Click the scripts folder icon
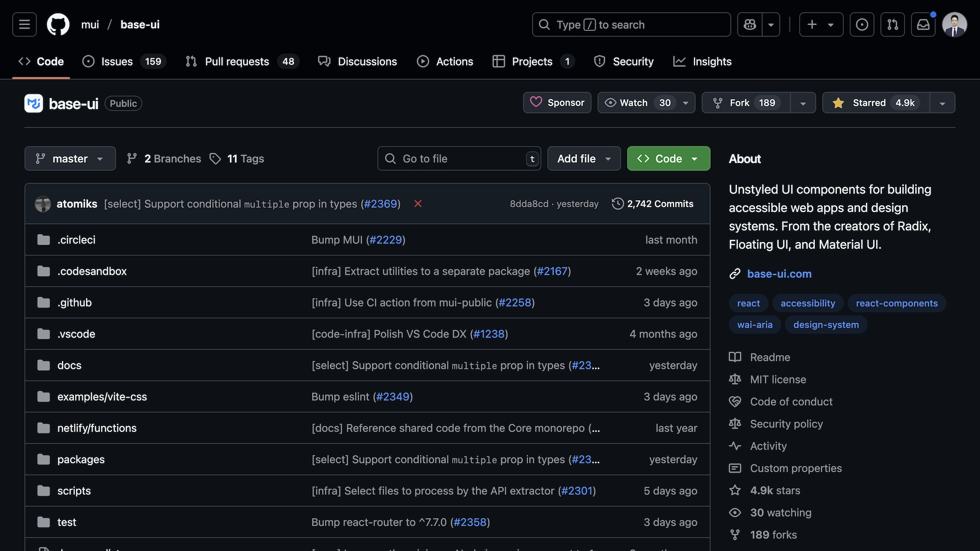 pos(44,491)
